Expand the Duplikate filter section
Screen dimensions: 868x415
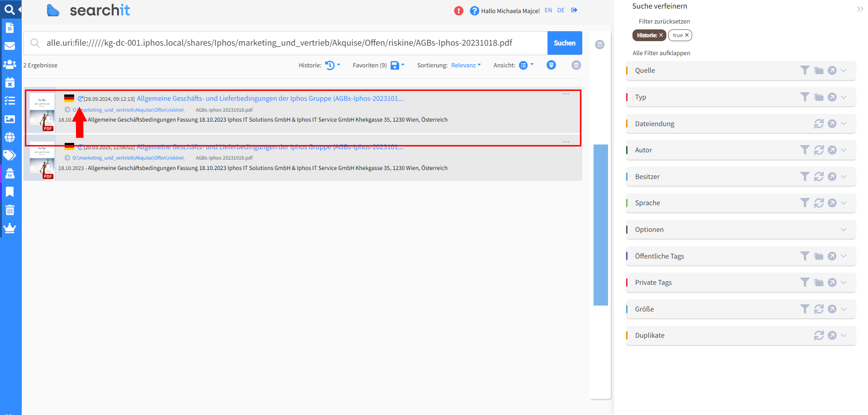(844, 335)
